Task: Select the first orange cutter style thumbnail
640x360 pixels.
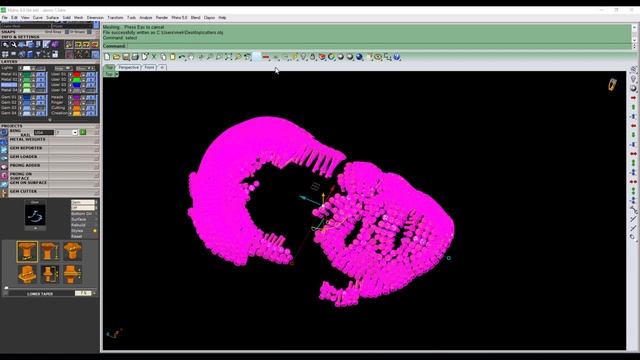Action: point(27,251)
